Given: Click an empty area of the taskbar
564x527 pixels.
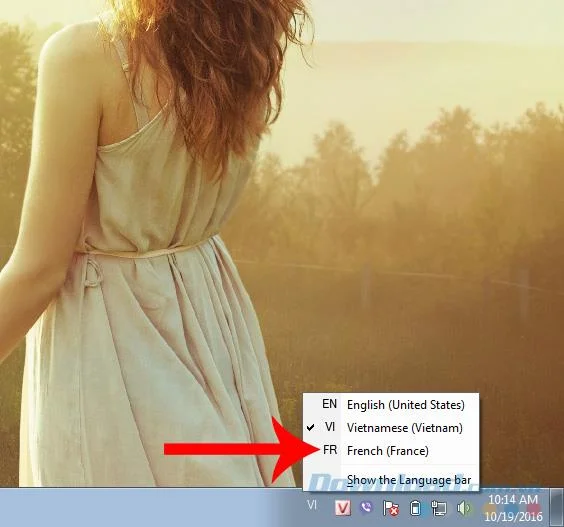Looking at the screenshot, I should pos(144,508).
